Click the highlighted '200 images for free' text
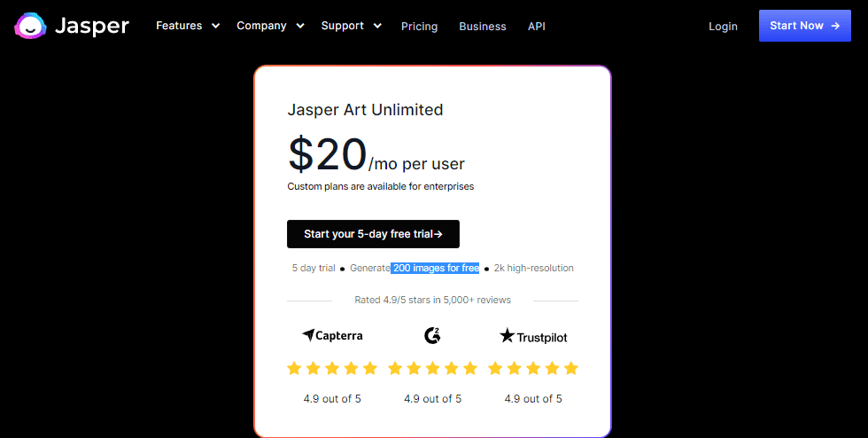Image resolution: width=868 pixels, height=438 pixels. [x=435, y=268]
